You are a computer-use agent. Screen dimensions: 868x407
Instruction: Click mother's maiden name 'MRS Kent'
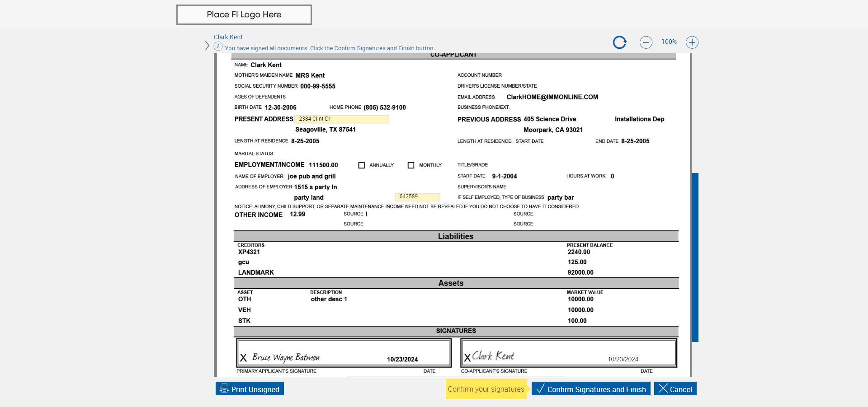pyautogui.click(x=310, y=75)
